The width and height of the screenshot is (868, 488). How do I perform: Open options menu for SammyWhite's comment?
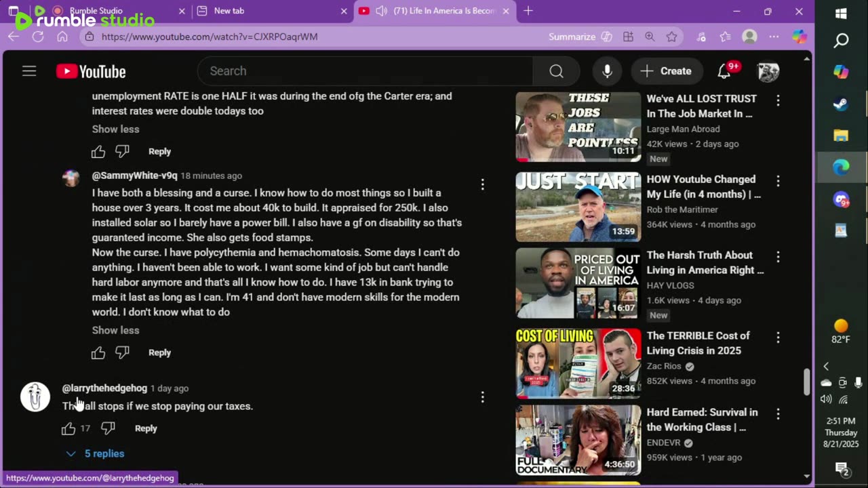click(x=482, y=184)
